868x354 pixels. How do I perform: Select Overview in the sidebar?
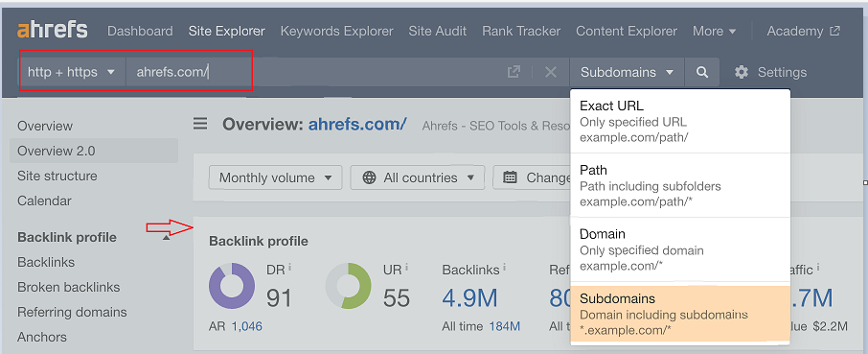45,126
